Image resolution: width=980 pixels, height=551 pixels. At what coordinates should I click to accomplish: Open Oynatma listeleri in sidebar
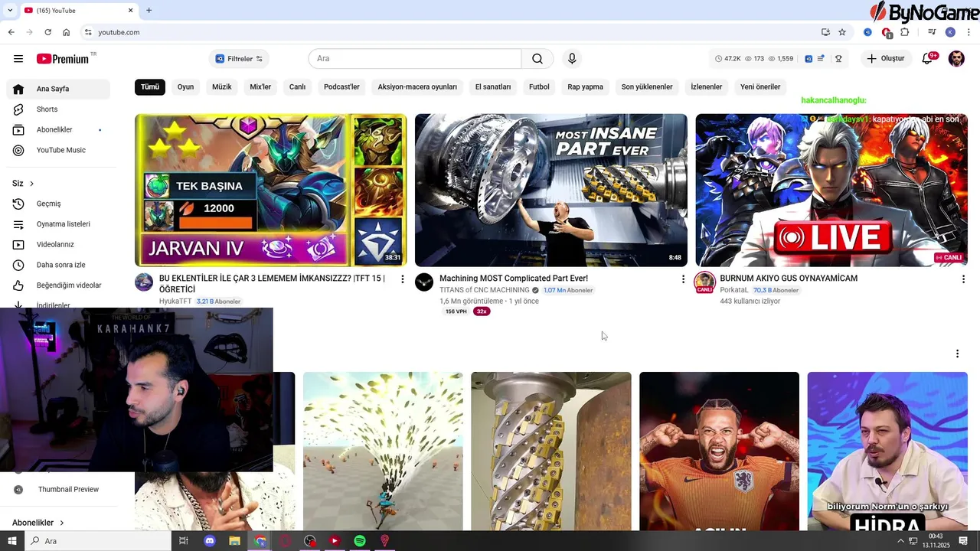(58, 224)
